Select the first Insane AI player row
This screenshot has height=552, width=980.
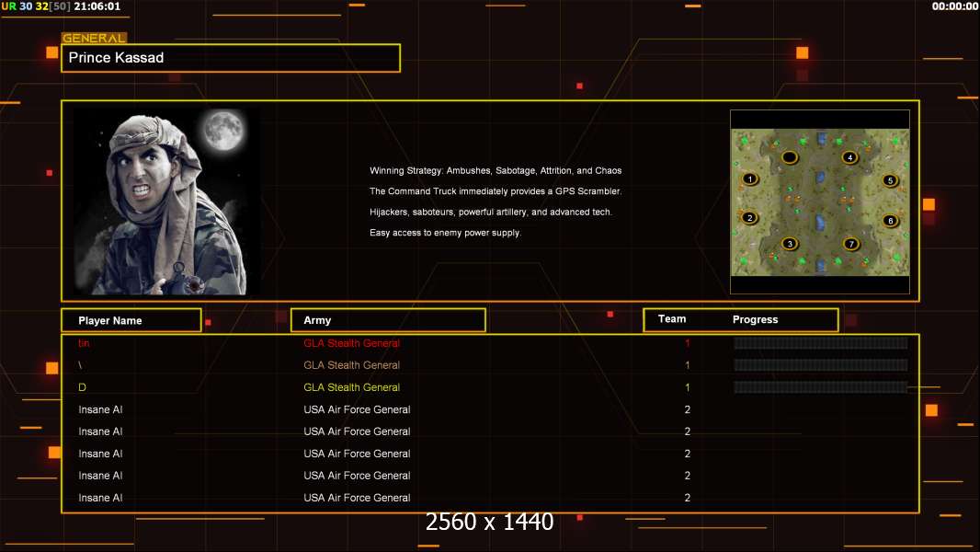pos(490,409)
